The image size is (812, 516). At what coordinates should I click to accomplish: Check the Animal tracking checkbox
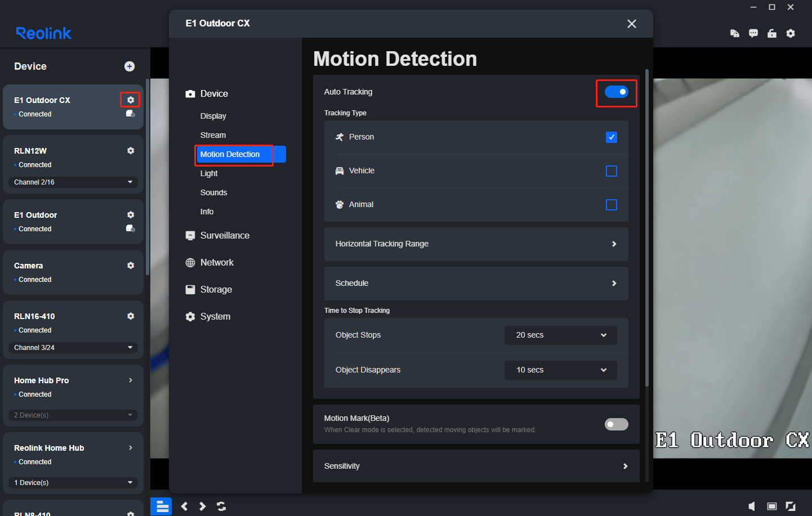[x=612, y=205]
